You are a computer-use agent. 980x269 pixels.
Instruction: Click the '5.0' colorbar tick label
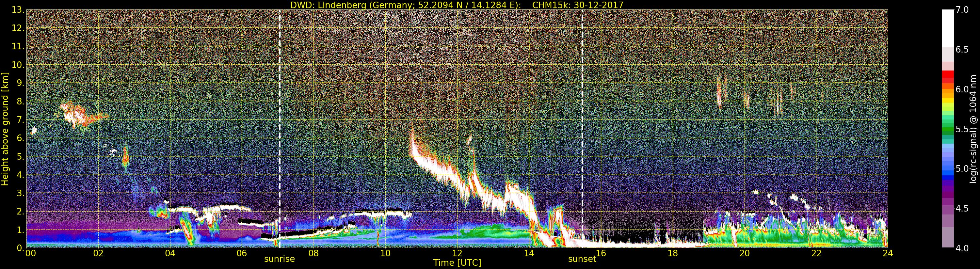pos(962,168)
